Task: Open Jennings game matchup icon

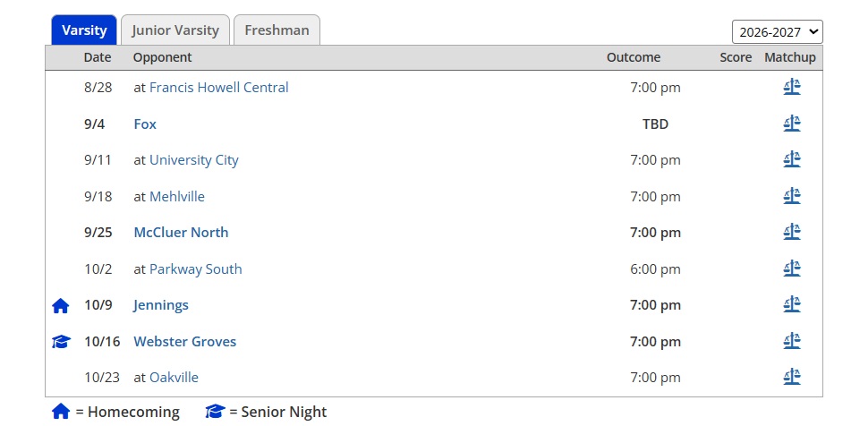Action: (792, 304)
